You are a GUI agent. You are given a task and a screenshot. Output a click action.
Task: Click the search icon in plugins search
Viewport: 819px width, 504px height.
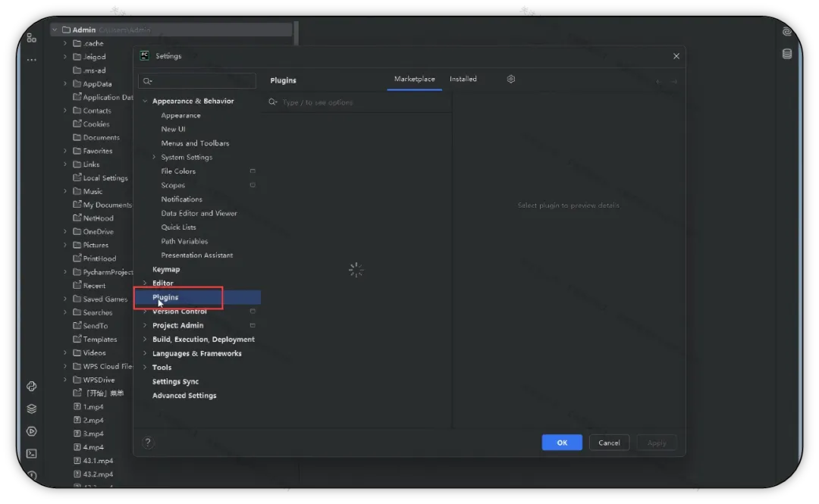coord(273,102)
